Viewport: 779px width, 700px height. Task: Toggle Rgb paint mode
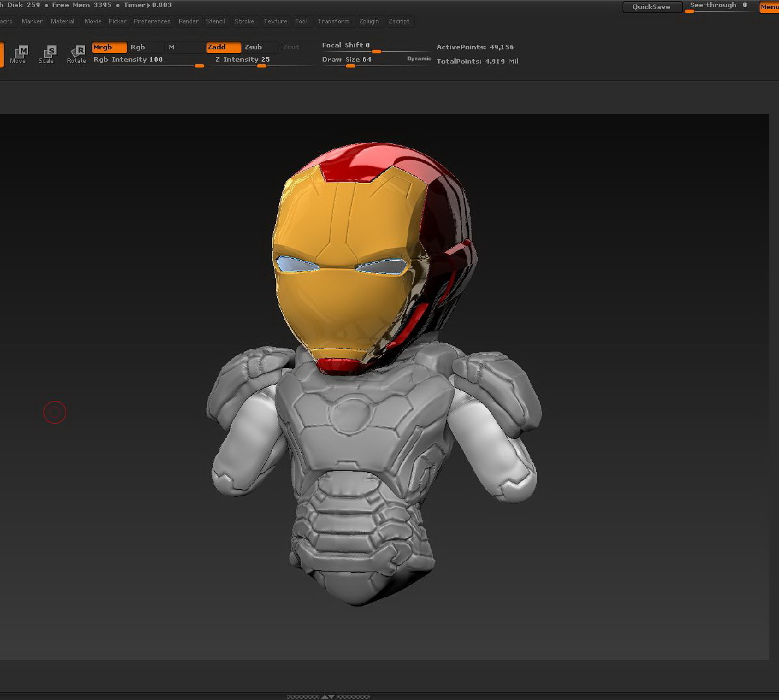pos(146,47)
